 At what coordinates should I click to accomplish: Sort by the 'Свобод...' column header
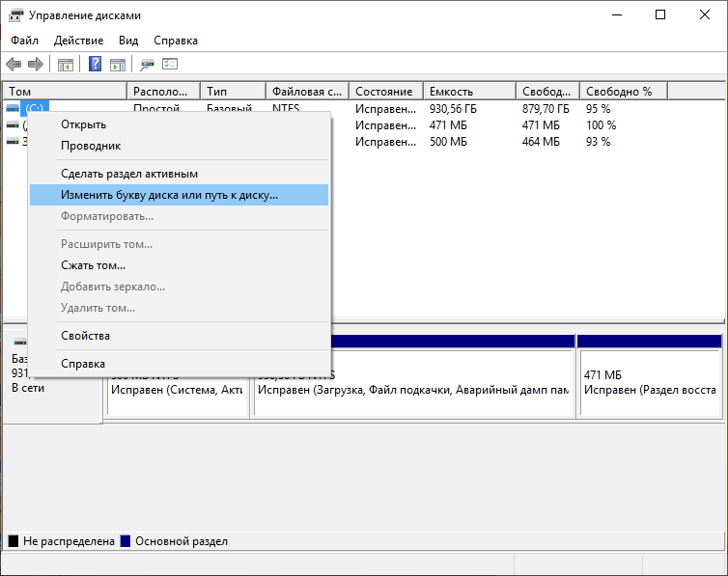(548, 92)
